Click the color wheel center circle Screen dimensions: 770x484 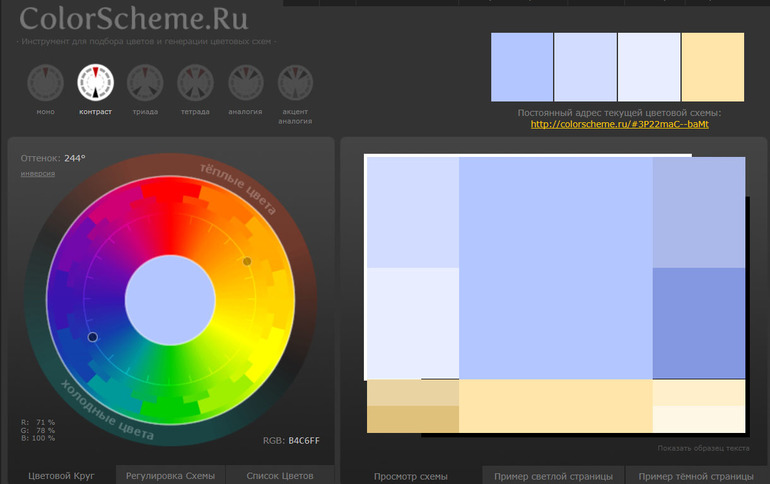tap(170, 300)
